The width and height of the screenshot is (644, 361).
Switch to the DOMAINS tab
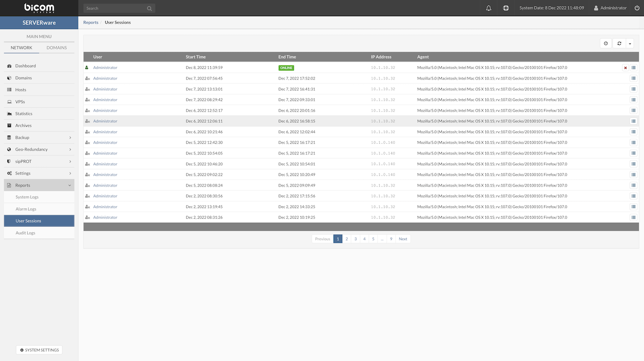[x=56, y=48]
